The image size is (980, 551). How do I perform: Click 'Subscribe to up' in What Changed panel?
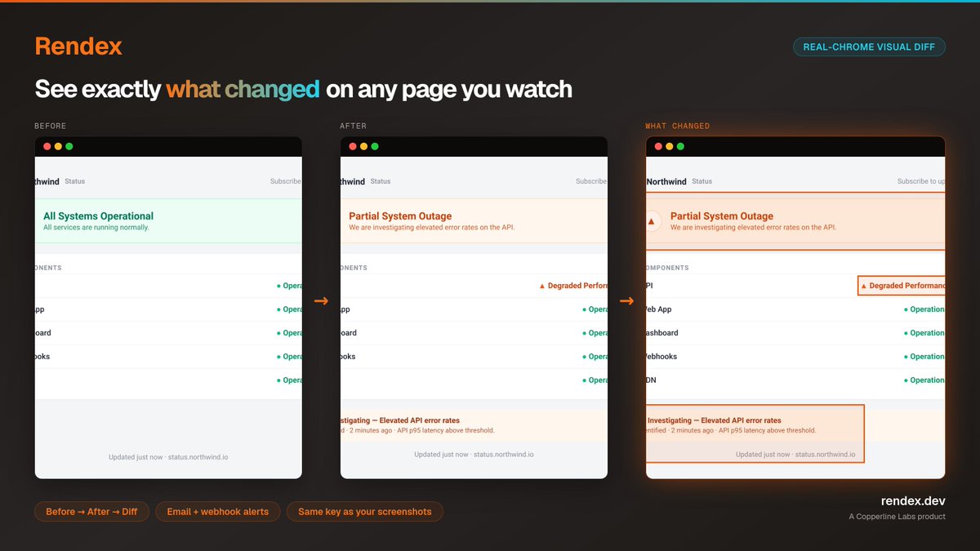tap(921, 181)
